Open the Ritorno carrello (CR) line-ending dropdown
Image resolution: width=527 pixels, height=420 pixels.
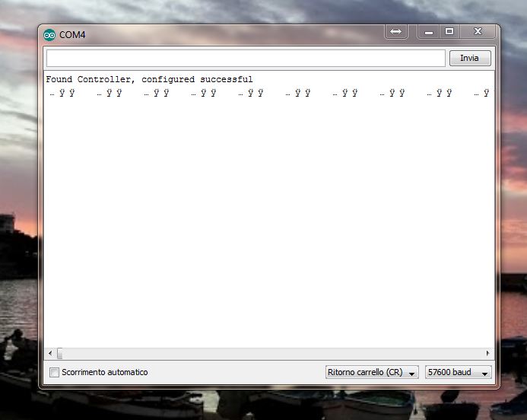(372, 372)
